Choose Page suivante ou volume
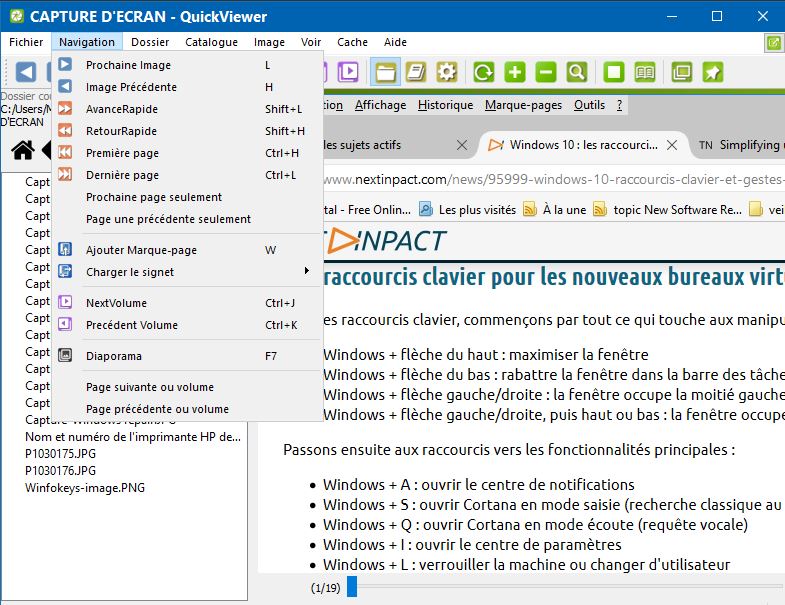 pyautogui.click(x=188, y=387)
